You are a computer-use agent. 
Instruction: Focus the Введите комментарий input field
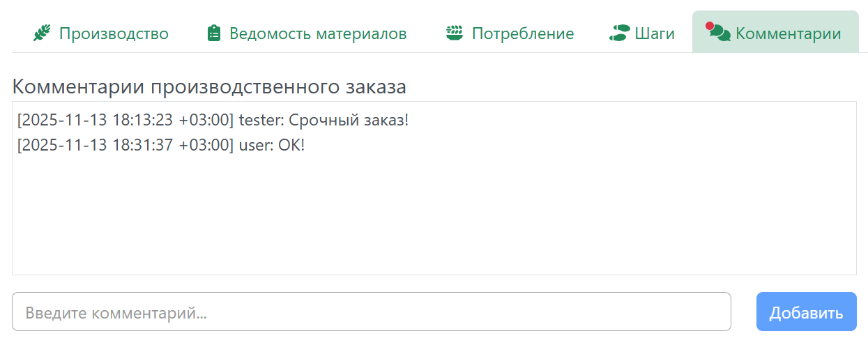tap(371, 312)
